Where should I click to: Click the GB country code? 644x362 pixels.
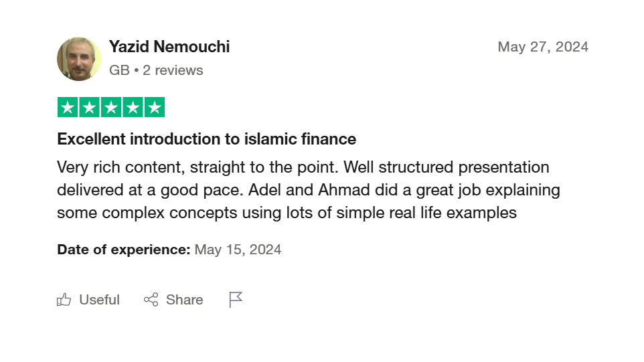point(119,70)
